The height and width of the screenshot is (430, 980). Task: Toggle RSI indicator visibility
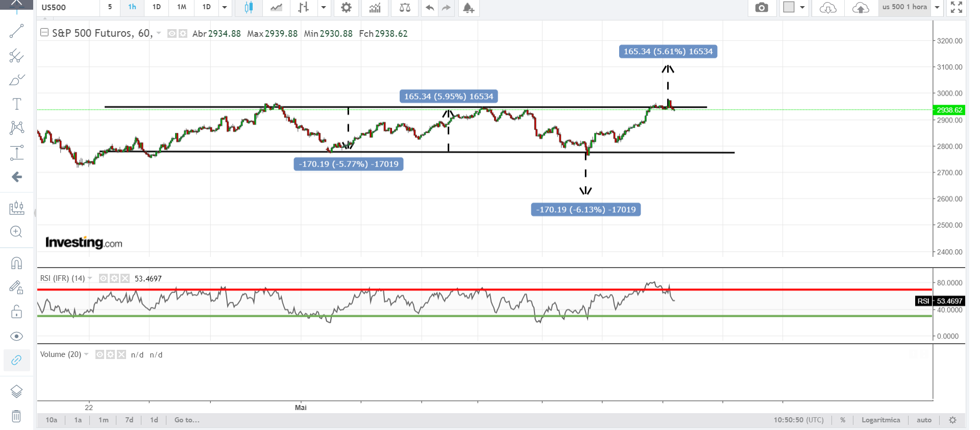point(103,278)
